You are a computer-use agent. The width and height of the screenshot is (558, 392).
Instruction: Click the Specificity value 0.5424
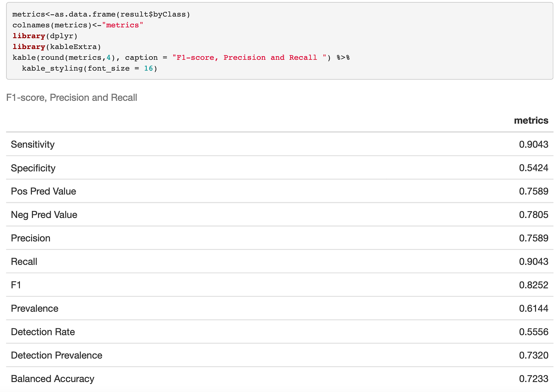point(534,168)
